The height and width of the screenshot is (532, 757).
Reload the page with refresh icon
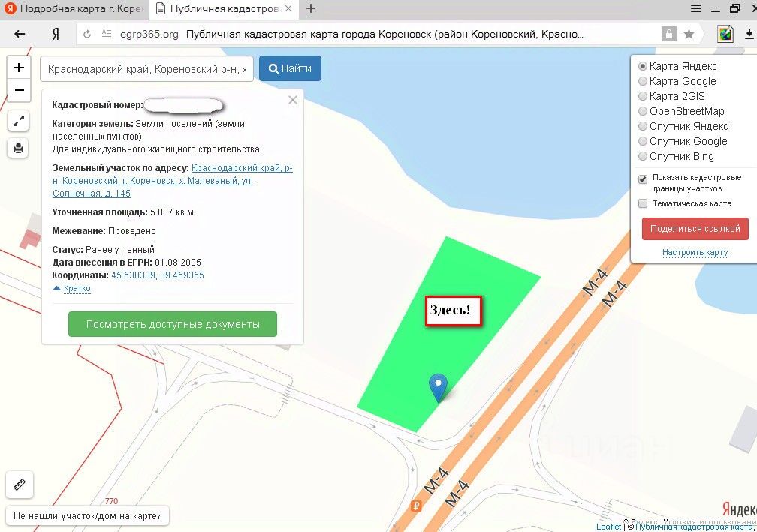pos(87,35)
